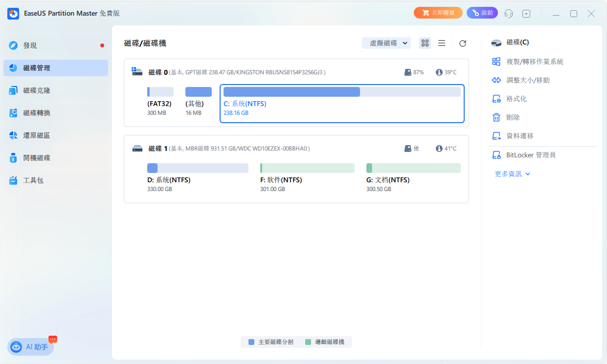Click the 優 health icon on 磁碟 1
607x364 pixels.
[x=408, y=149]
